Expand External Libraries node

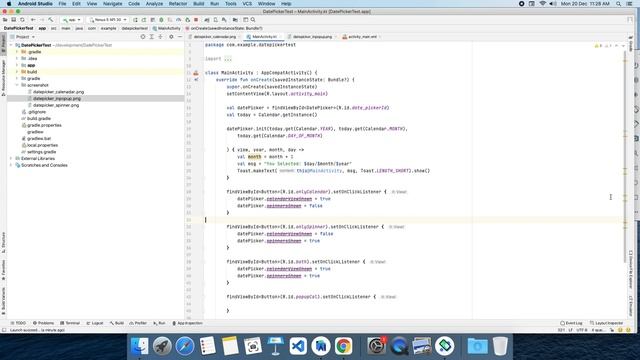click(x=11, y=158)
